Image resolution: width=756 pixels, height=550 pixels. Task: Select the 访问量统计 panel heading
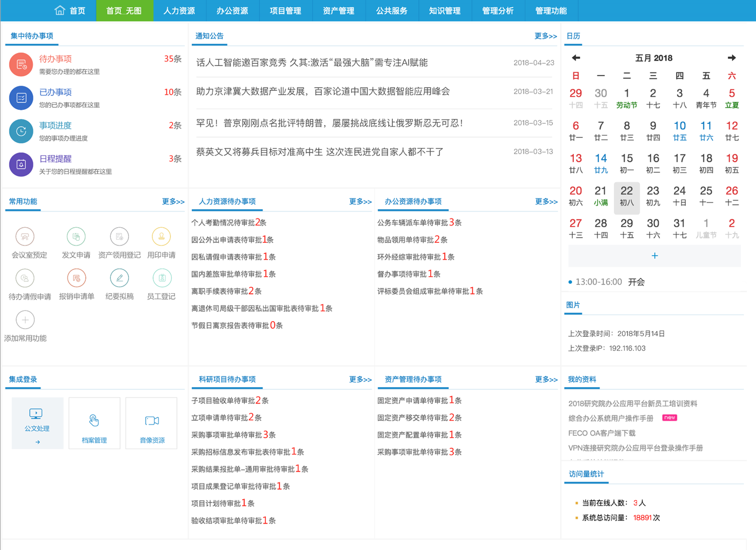pyautogui.click(x=586, y=474)
